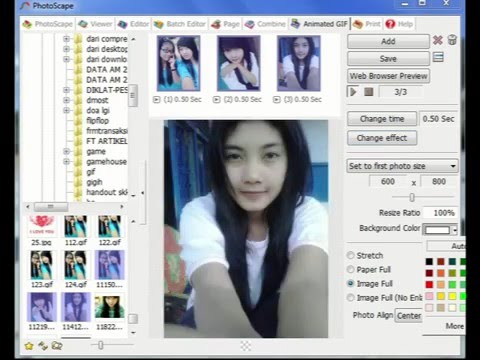Select the flipflop folder

tap(97, 121)
